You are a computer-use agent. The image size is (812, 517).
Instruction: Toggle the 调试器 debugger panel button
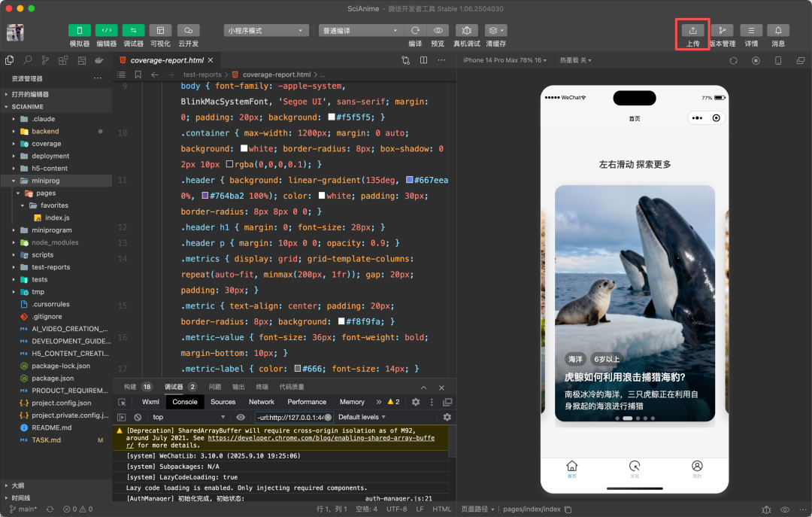[x=133, y=31]
